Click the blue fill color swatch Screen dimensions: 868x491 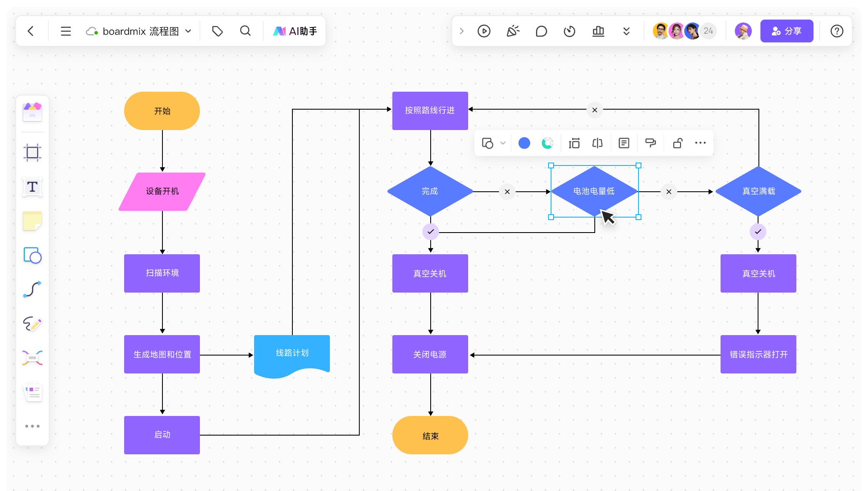point(524,143)
